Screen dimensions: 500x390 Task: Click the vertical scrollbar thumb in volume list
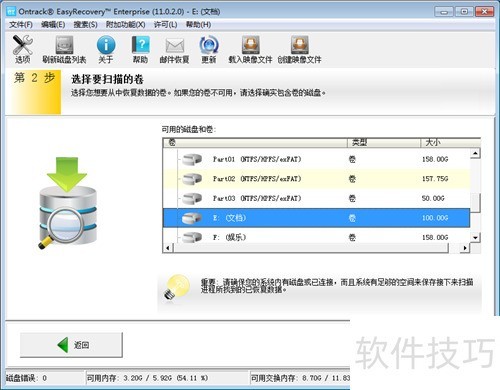(x=475, y=202)
